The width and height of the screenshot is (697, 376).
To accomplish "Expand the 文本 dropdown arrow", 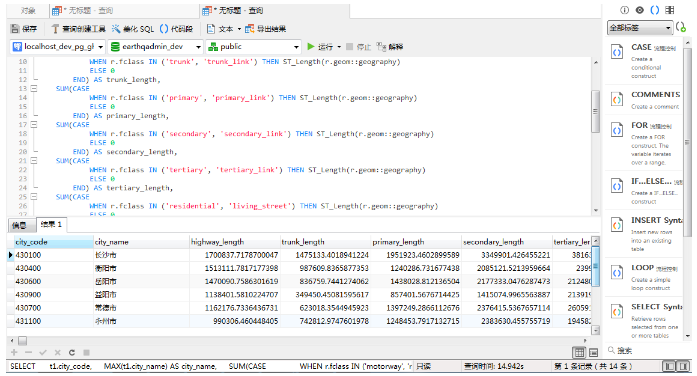I will coord(239,29).
